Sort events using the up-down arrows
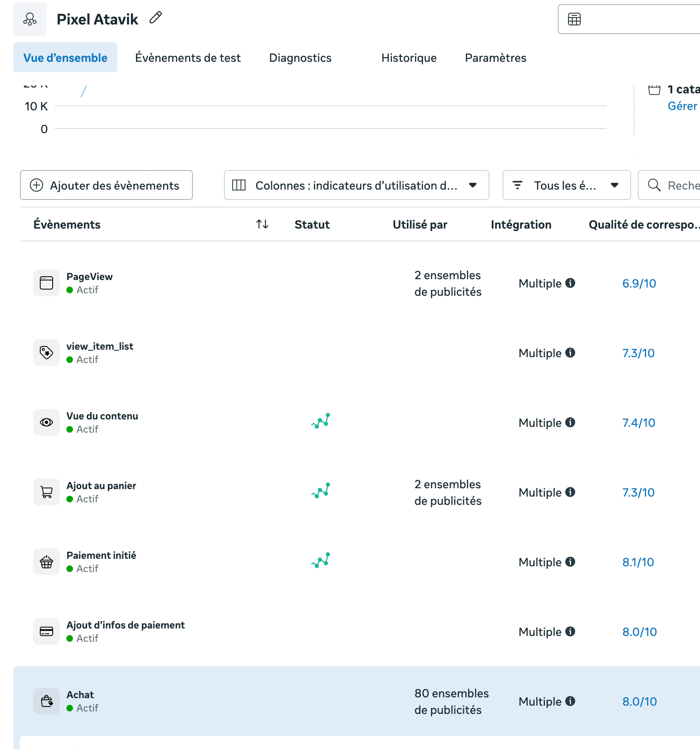 (262, 224)
